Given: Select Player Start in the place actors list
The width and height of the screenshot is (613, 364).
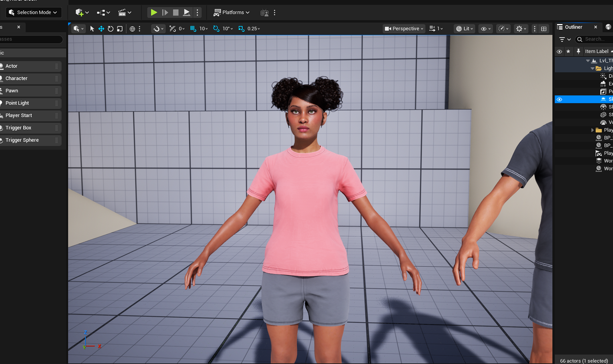Looking at the screenshot, I should coord(30,115).
